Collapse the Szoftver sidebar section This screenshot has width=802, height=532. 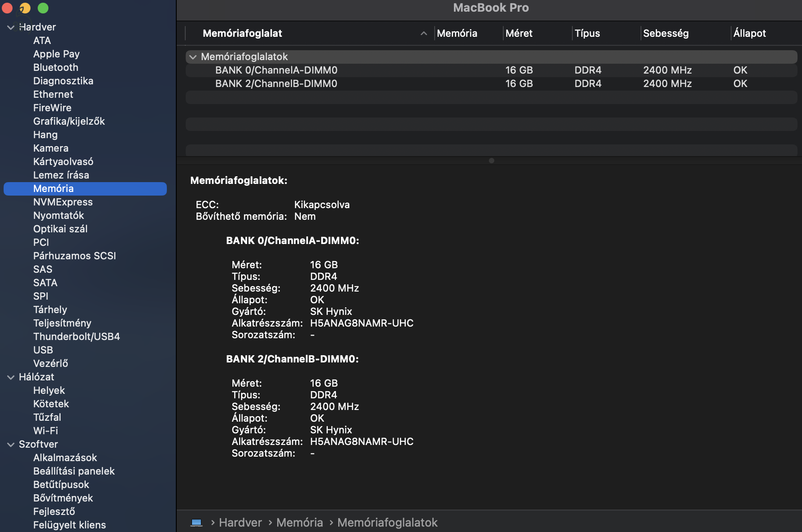coord(11,445)
